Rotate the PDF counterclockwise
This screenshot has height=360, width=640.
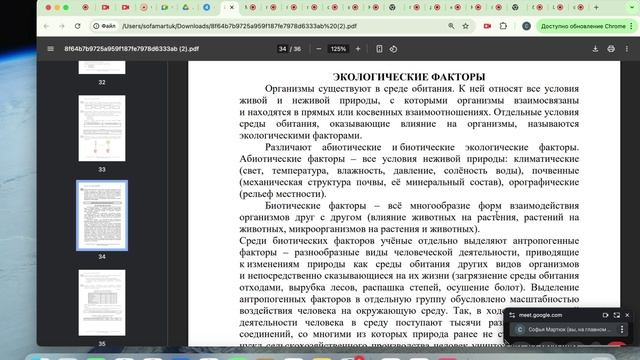tap(393, 49)
